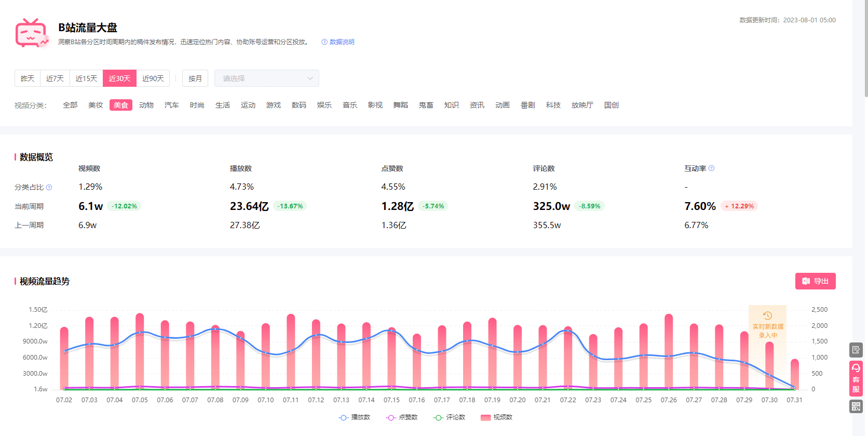Viewport: 868px width, 436px height.
Task: Export data with 导出 button
Action: click(x=815, y=281)
